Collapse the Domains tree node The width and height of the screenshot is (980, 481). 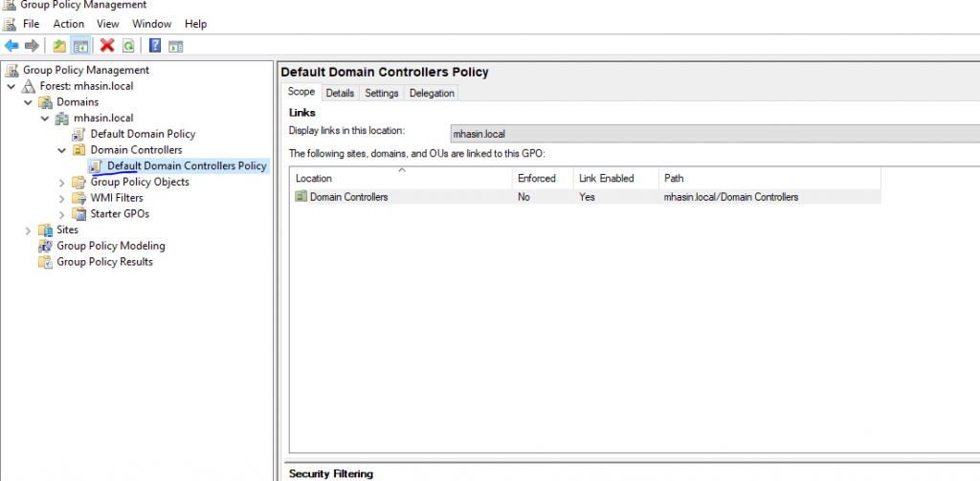point(28,101)
